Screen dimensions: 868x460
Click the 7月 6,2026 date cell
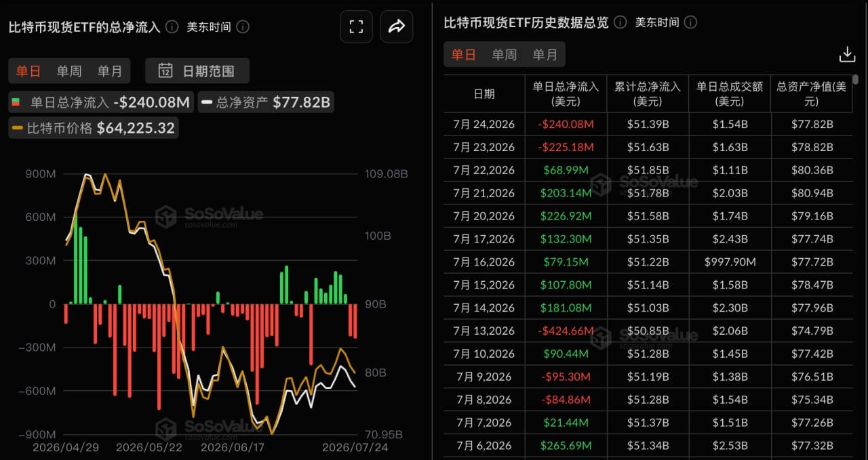[484, 446]
